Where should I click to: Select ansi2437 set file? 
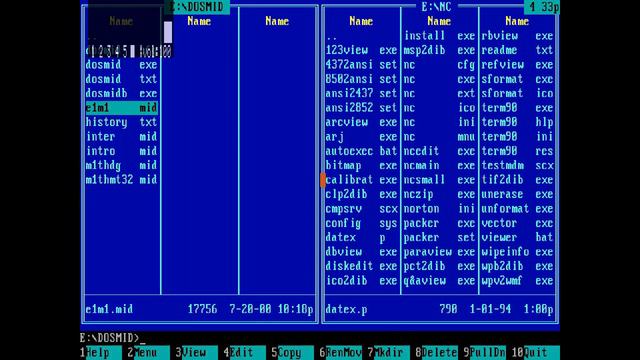[362, 93]
